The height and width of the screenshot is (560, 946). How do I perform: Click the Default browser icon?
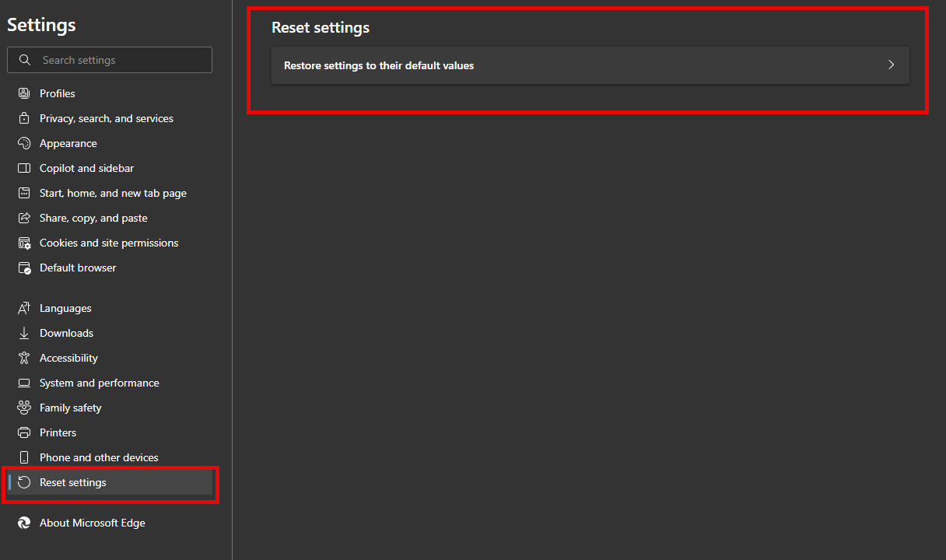click(24, 268)
